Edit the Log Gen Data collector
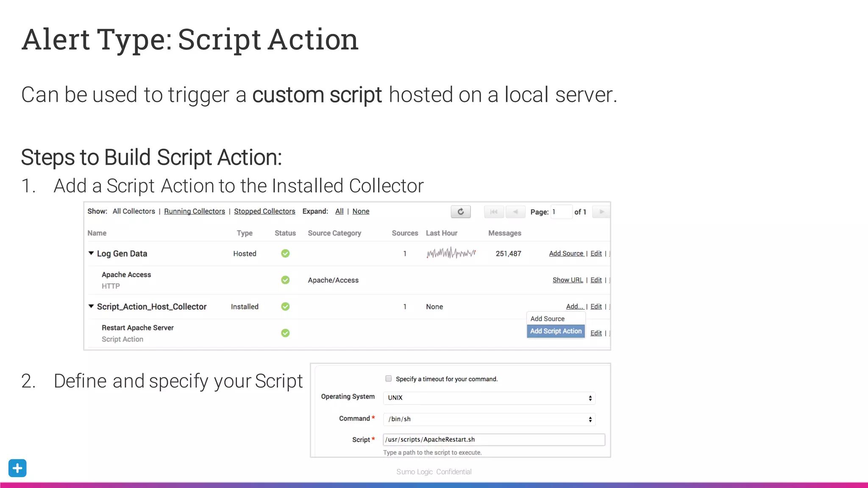Viewport: 868px width, 488px height. pos(596,253)
